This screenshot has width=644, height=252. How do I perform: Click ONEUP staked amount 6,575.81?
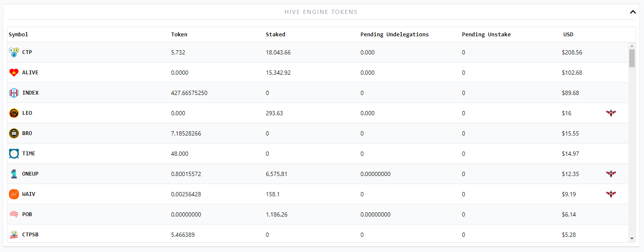click(277, 174)
